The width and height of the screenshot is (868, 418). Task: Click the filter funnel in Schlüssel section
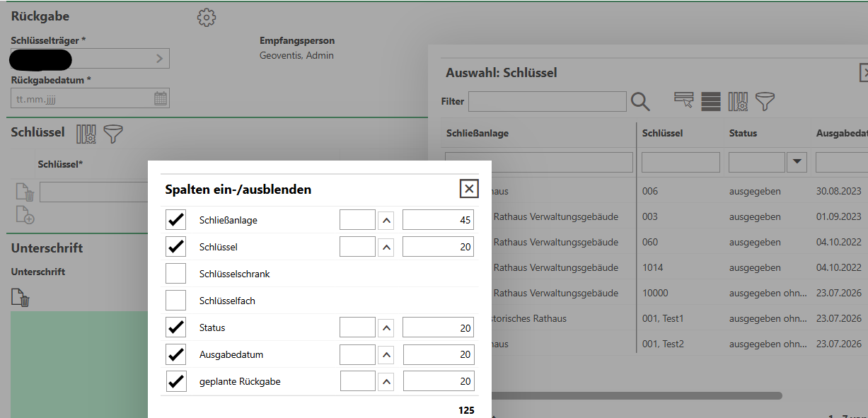pyautogui.click(x=113, y=133)
